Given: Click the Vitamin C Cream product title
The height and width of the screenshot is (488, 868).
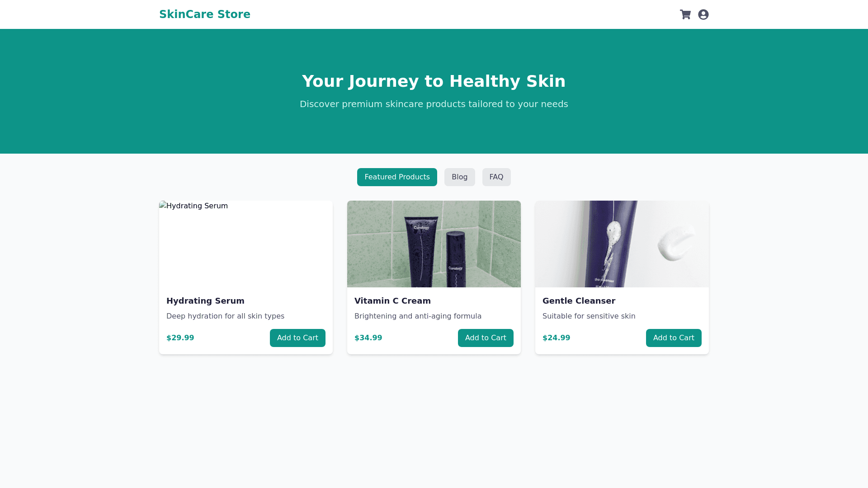Looking at the screenshot, I should coord(392,301).
